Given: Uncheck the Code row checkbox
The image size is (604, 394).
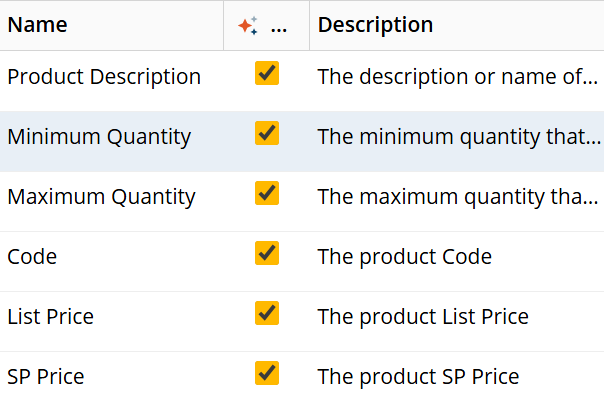Looking at the screenshot, I should tap(267, 253).
